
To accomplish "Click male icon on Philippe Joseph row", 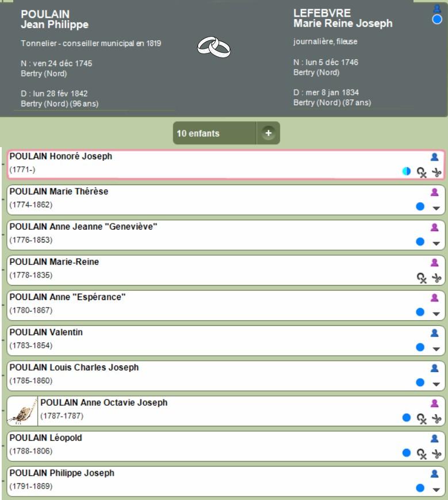I will 434,474.
